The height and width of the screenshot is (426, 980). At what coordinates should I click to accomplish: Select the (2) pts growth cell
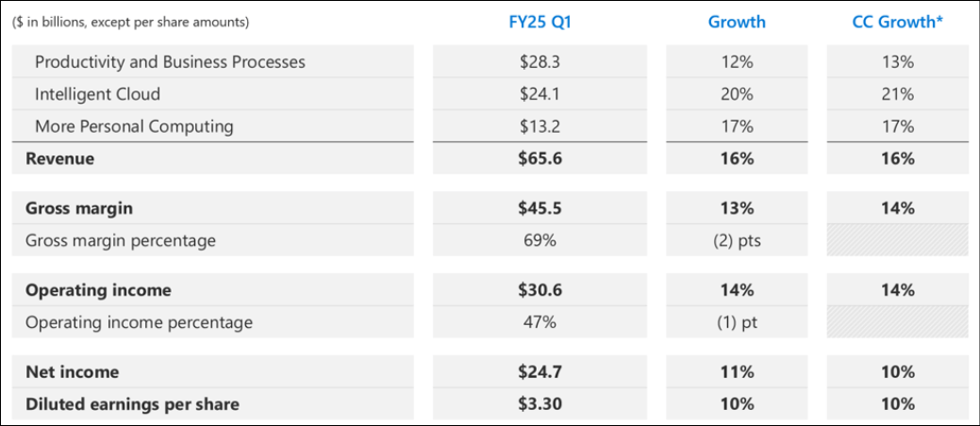click(737, 240)
